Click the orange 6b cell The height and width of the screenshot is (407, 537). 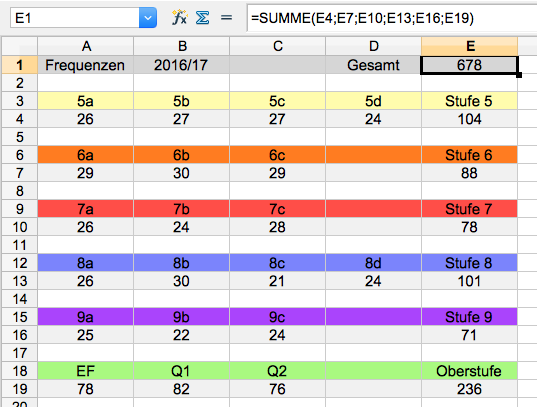(x=182, y=155)
